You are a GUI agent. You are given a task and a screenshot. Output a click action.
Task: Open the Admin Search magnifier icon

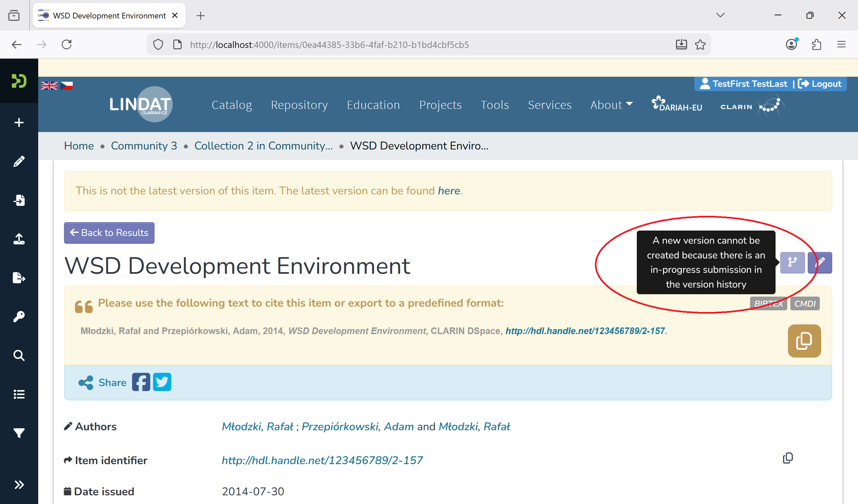(x=19, y=356)
